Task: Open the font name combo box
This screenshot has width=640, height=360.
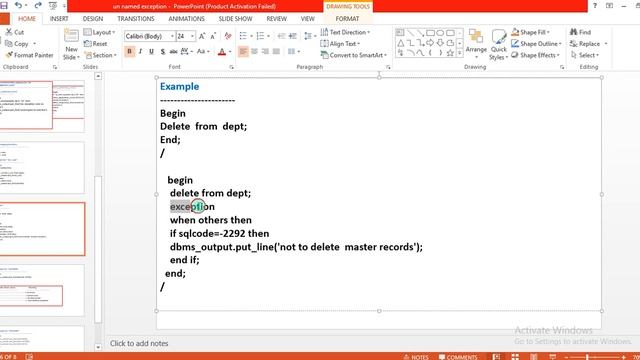Action: [x=149, y=36]
